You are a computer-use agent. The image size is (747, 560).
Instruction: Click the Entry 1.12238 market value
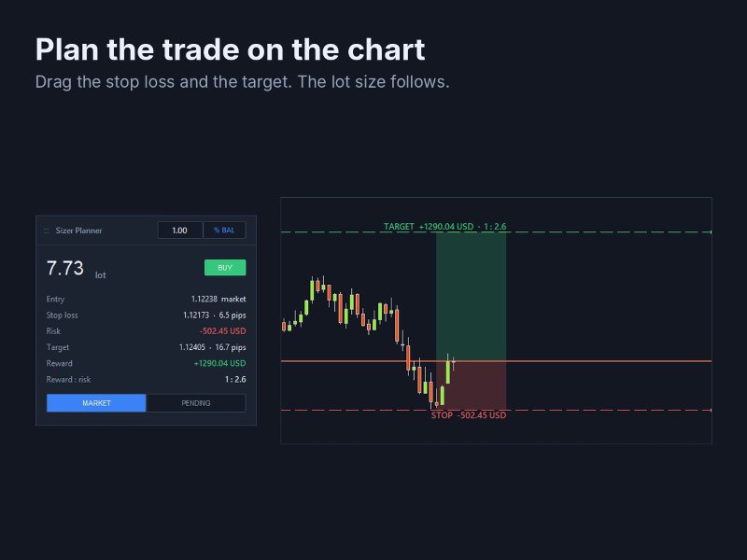(x=218, y=299)
